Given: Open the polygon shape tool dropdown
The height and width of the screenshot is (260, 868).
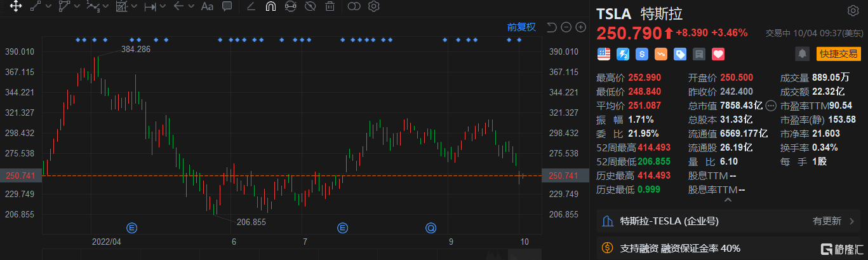Looking at the screenshot, I should [77, 7].
